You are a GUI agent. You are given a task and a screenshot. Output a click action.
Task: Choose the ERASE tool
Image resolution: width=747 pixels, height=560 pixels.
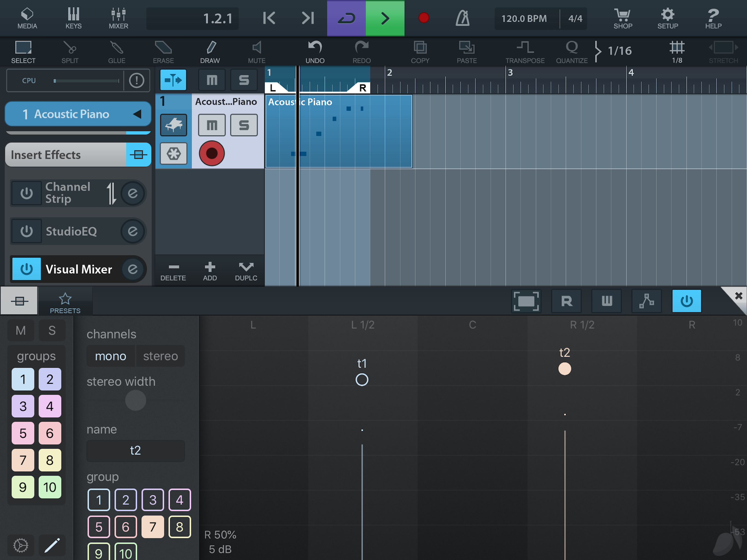[x=163, y=52]
